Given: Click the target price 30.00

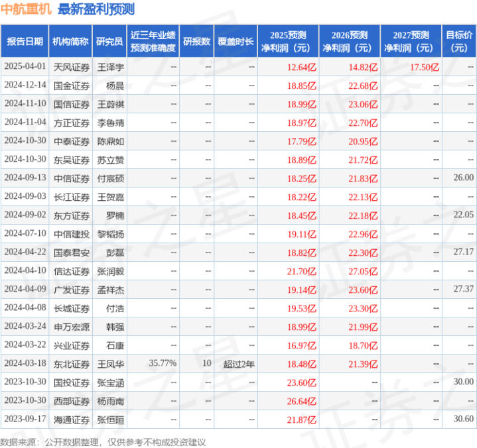Looking at the screenshot, I should tap(464, 381).
